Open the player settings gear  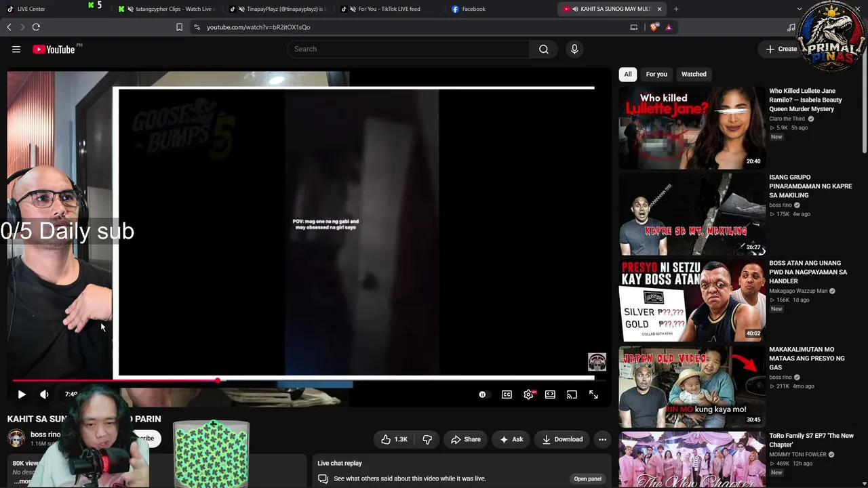[528, 394]
